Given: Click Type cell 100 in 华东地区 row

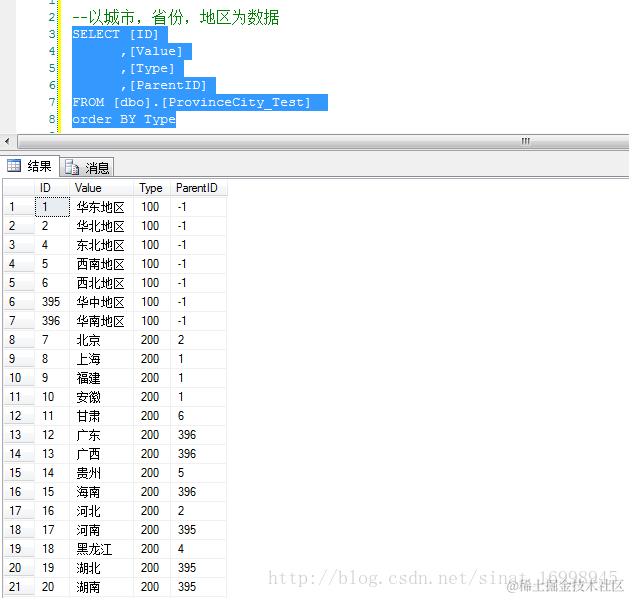Looking at the screenshot, I should click(x=152, y=207).
